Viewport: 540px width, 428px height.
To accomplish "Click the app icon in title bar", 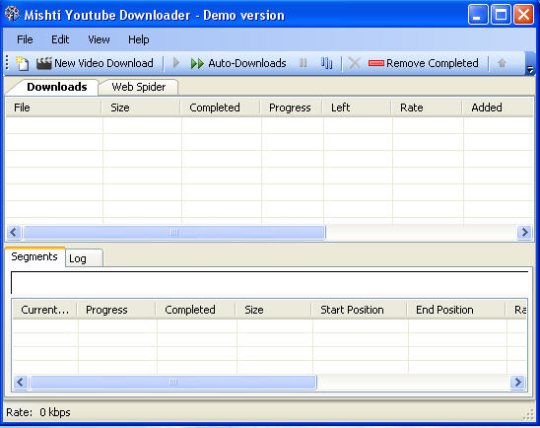I will tap(12, 14).
